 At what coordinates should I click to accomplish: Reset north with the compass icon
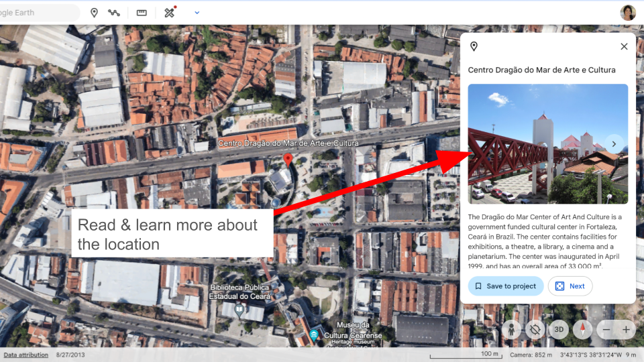point(582,330)
